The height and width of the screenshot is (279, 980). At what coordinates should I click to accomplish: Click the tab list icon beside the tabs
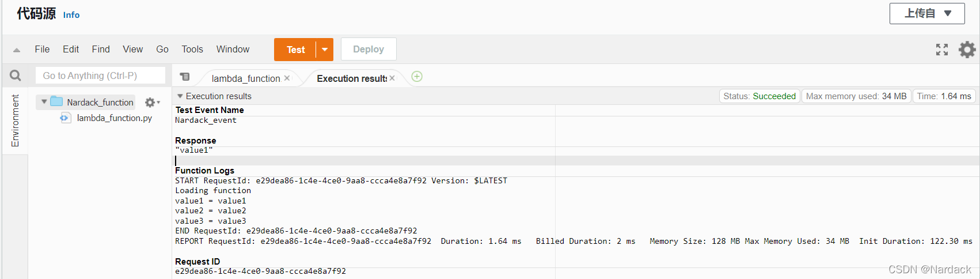pos(185,77)
